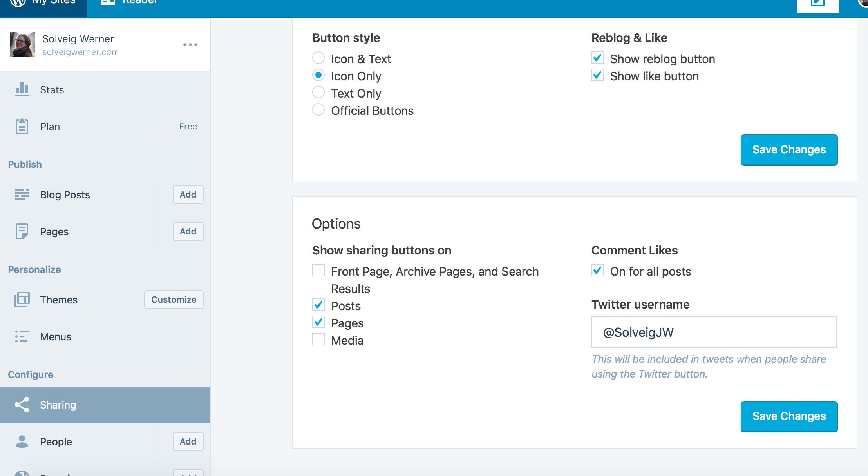Click the Sharing share-network icon
This screenshot has height=476, width=868.
[22, 405]
